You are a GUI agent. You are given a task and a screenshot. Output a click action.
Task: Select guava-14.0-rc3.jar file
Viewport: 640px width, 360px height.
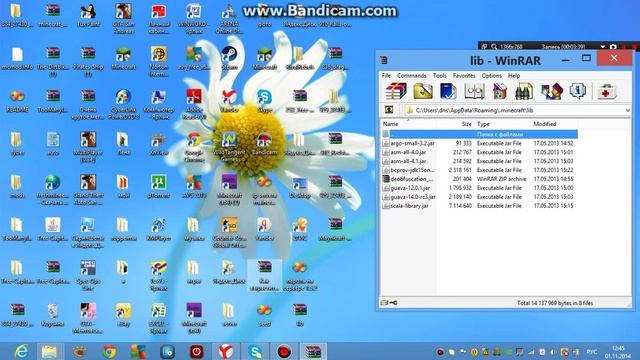[x=480, y=197]
